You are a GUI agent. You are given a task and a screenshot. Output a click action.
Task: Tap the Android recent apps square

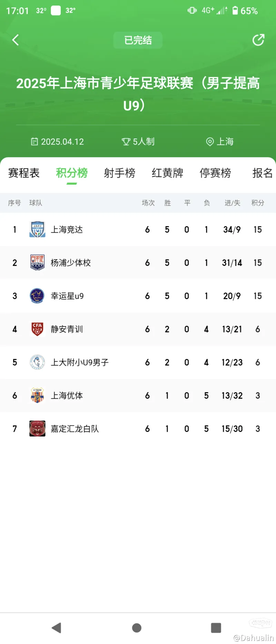pos(216,628)
